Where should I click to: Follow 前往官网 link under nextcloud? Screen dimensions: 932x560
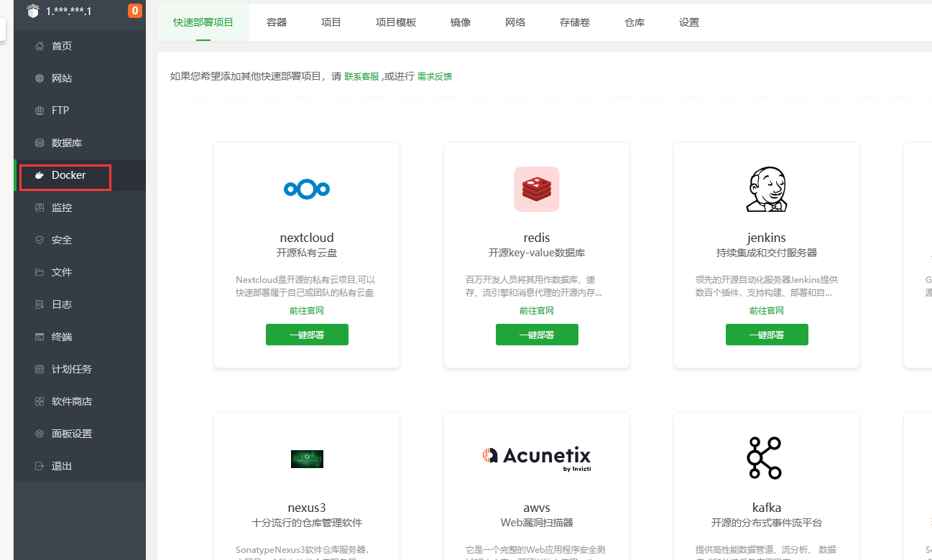[x=307, y=311]
